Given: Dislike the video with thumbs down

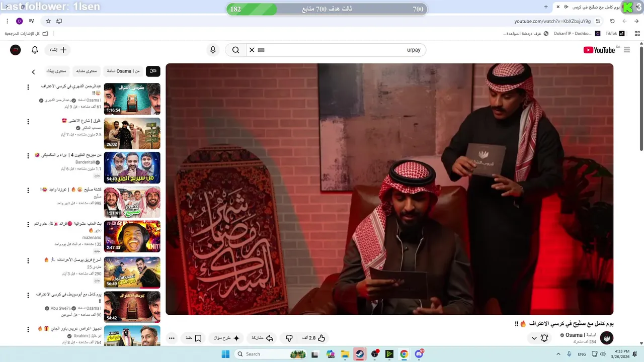Looking at the screenshot, I should click(289, 338).
